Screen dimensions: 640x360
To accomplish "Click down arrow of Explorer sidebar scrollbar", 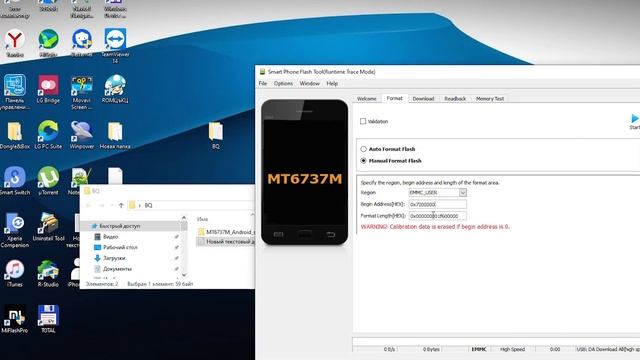I will [x=184, y=275].
